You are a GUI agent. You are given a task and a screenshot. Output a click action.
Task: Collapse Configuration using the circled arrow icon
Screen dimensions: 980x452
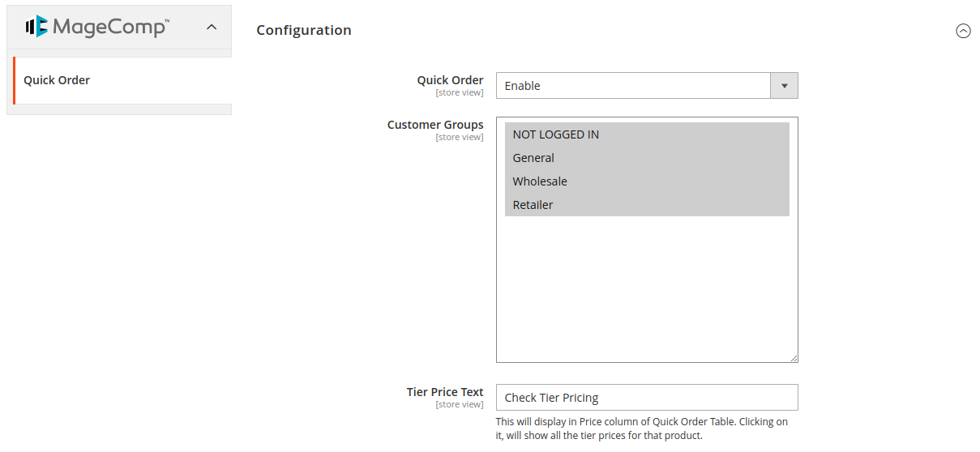(963, 31)
